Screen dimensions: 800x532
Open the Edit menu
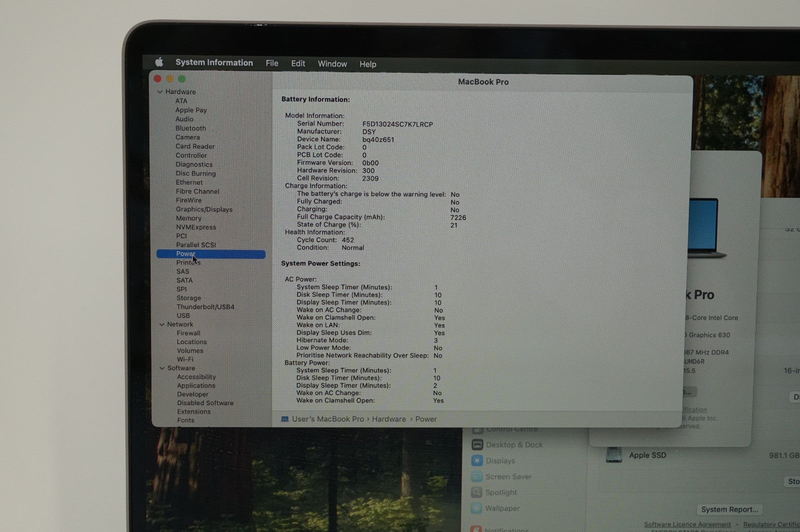point(298,63)
